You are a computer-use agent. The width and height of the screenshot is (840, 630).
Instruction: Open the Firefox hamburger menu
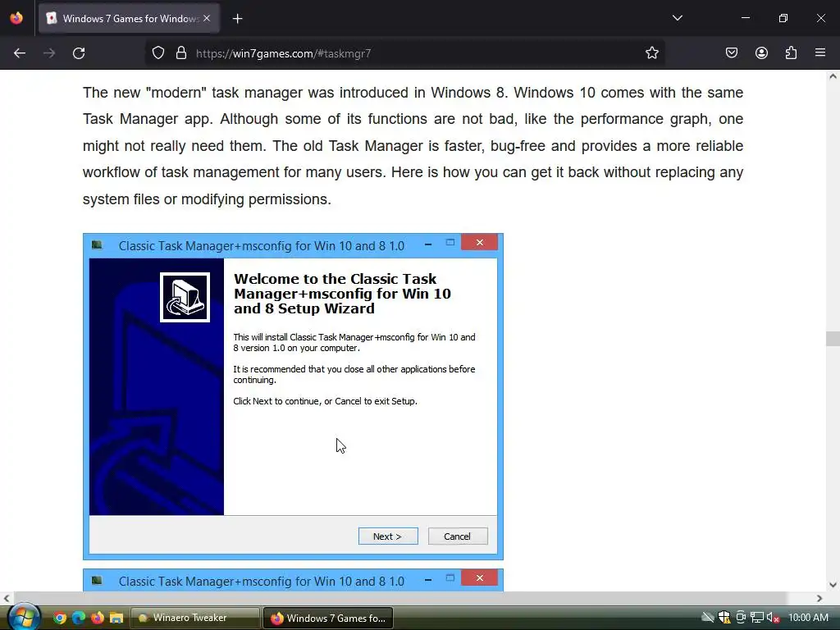[820, 52]
